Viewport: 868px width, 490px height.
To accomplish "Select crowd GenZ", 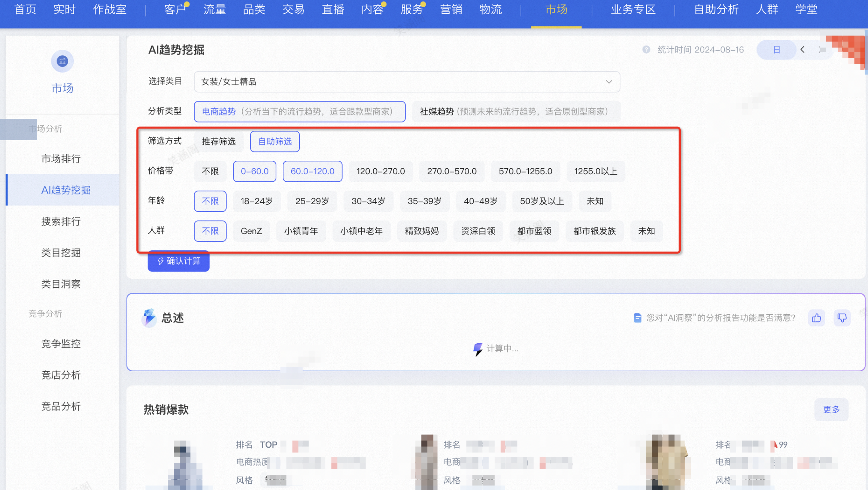I will pyautogui.click(x=251, y=232).
